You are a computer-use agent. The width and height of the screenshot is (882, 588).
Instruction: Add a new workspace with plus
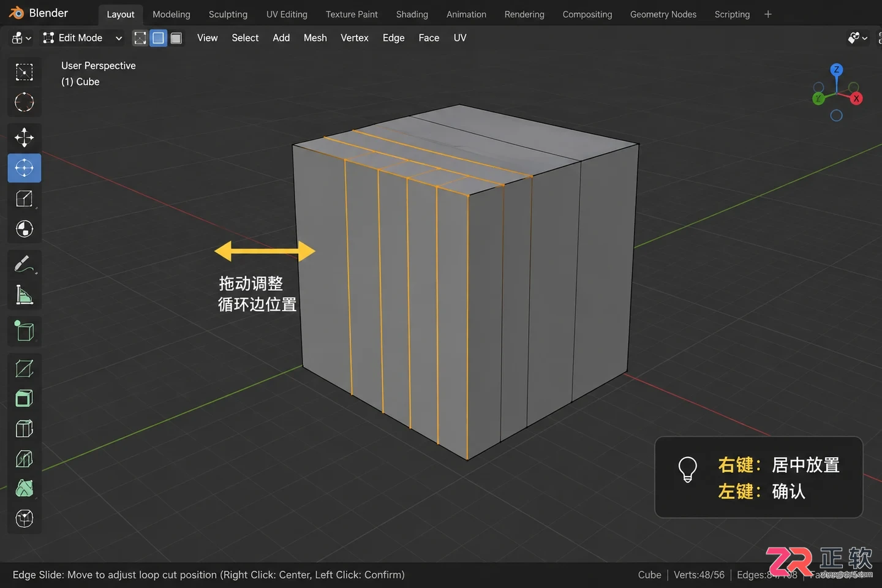coord(768,14)
